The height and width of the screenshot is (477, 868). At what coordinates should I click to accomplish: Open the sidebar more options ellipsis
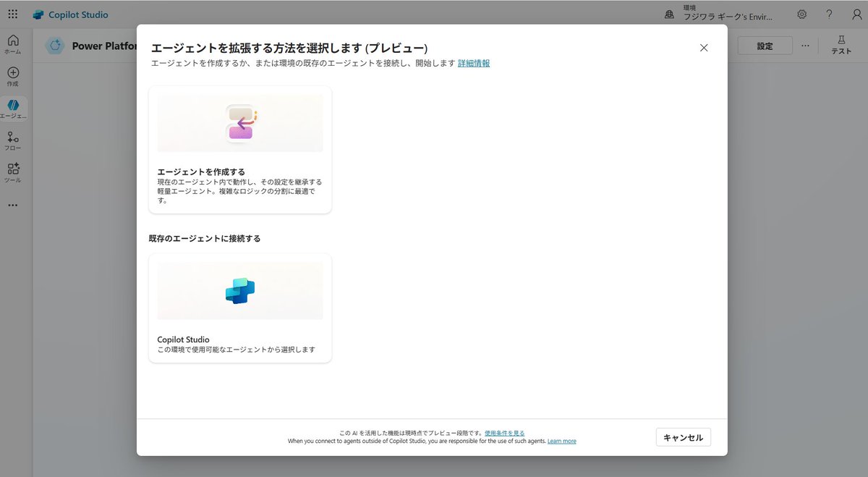coord(13,205)
